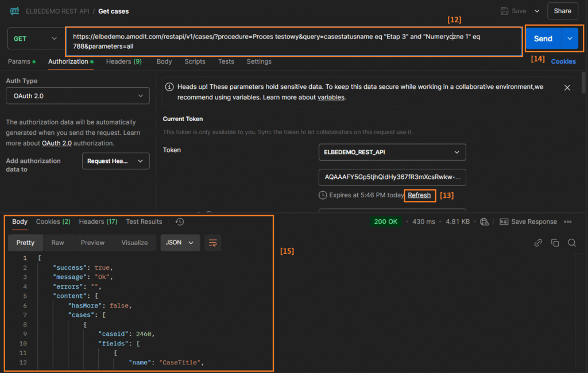Click the Save floppy disk icon

504,11
